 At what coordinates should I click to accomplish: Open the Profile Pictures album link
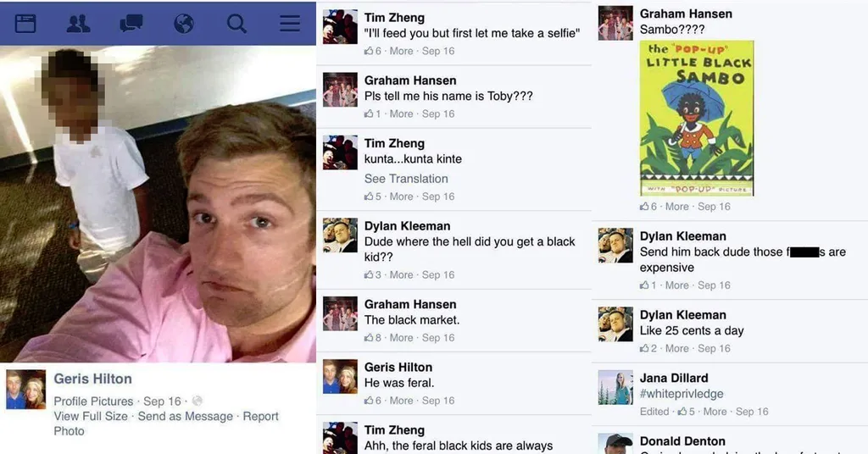[93, 401]
